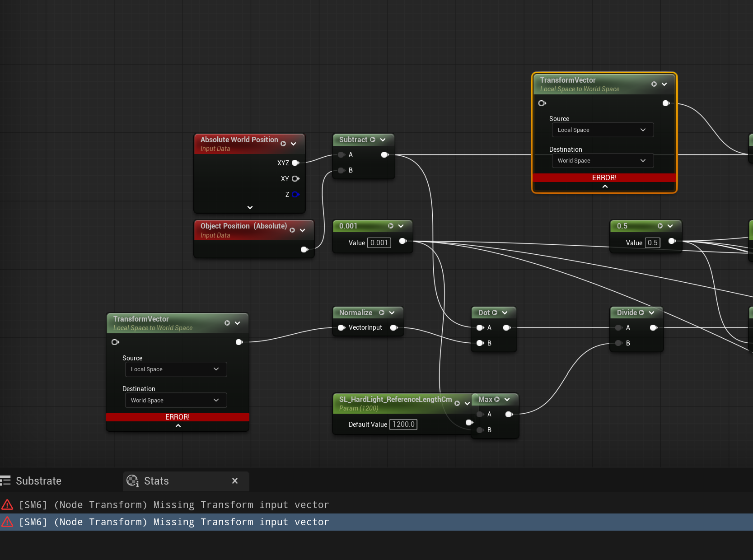The width and height of the screenshot is (753, 560).
Task: Click the SL_HardLight_ReferenceLengthCm output pin
Action: point(469,423)
